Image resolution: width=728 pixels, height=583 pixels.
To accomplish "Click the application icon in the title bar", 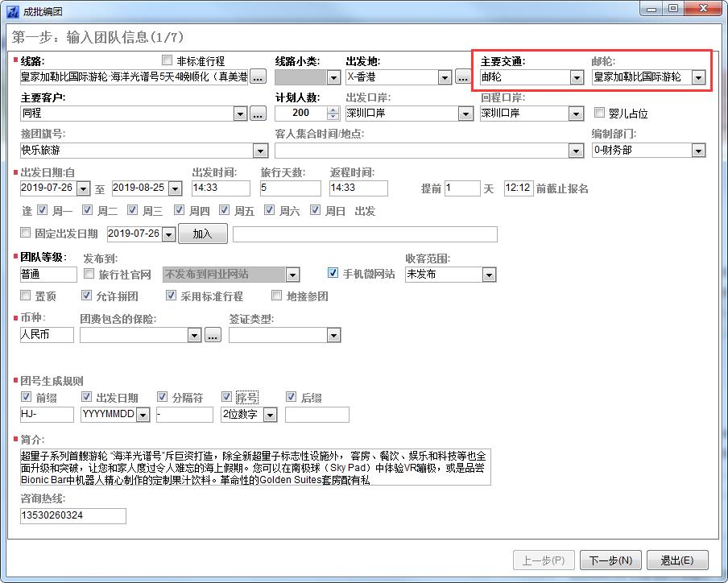I will pyautogui.click(x=12, y=11).
